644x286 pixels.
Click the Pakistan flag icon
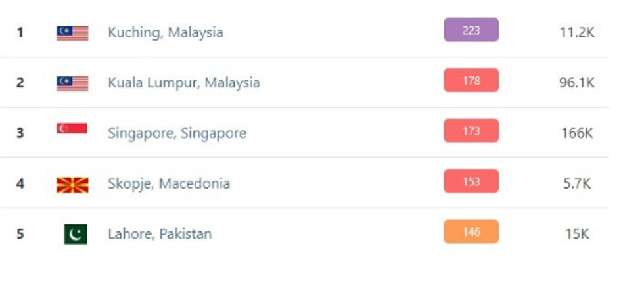(x=76, y=234)
